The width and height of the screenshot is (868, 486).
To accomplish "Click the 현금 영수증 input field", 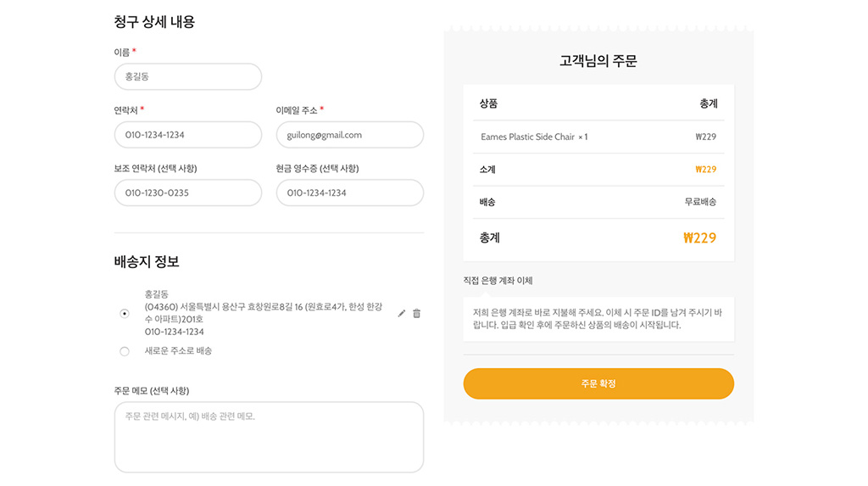I will point(349,193).
